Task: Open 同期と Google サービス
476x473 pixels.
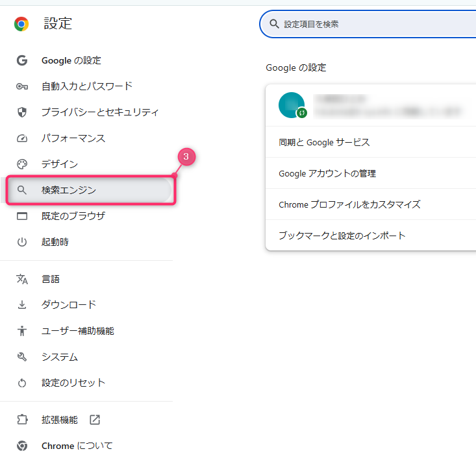Action: click(324, 142)
